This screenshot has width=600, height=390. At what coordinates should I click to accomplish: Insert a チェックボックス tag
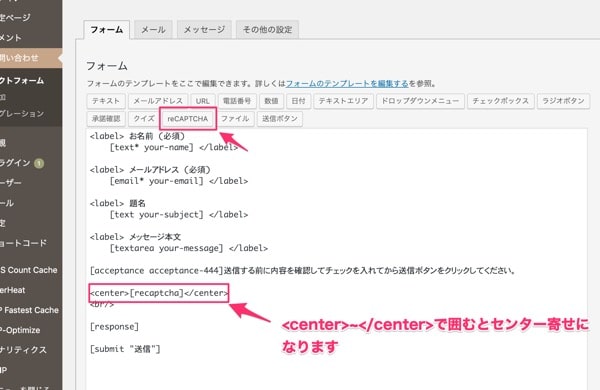(x=501, y=101)
